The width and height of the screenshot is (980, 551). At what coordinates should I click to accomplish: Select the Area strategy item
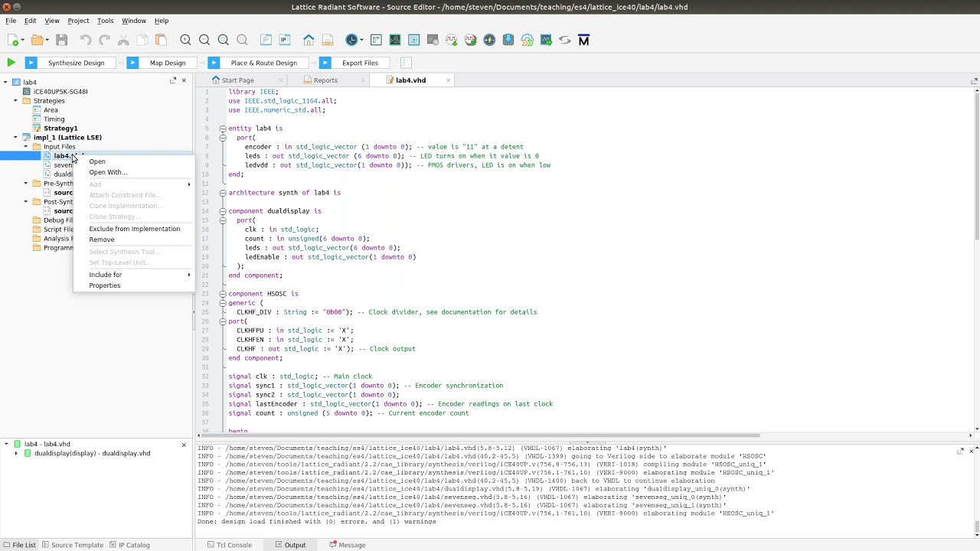[x=51, y=109]
